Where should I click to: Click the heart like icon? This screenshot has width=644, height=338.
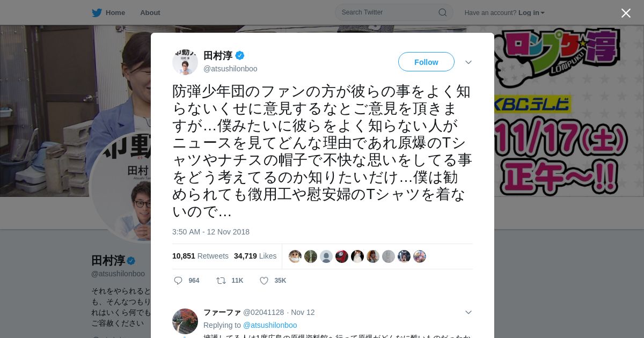(264, 281)
